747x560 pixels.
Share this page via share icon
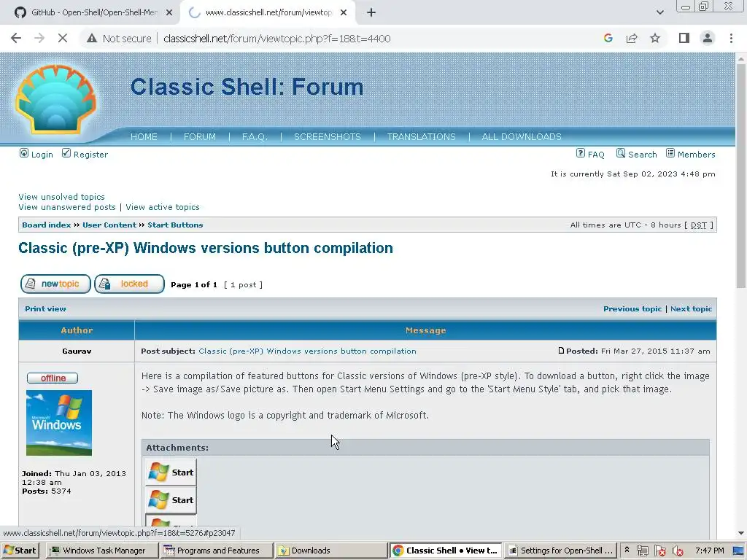click(632, 38)
